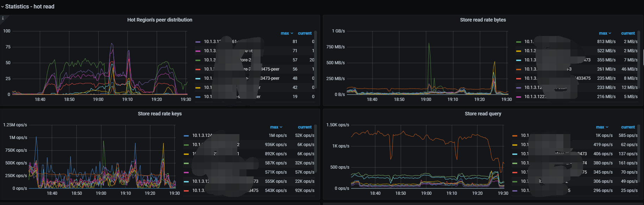Show info tooltip icon on Hot Region panel
This screenshot has height=205, width=644.
point(3,18)
